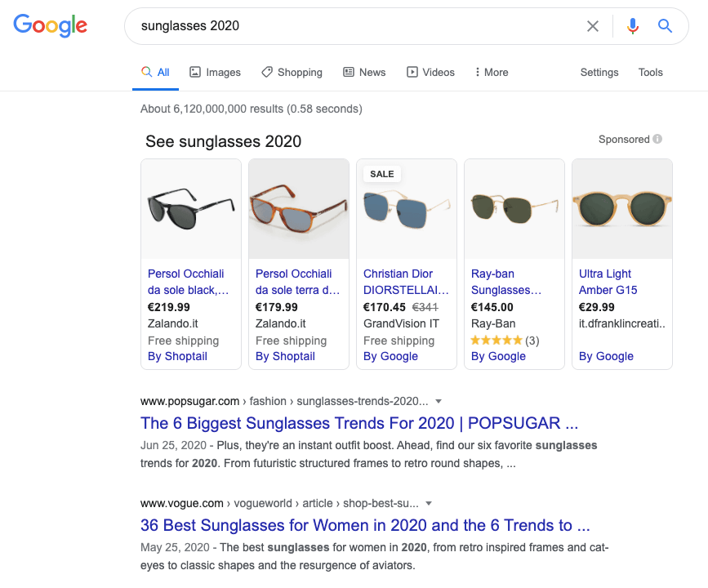708x588 pixels.
Task: Select the All results tab
Action: tap(155, 72)
